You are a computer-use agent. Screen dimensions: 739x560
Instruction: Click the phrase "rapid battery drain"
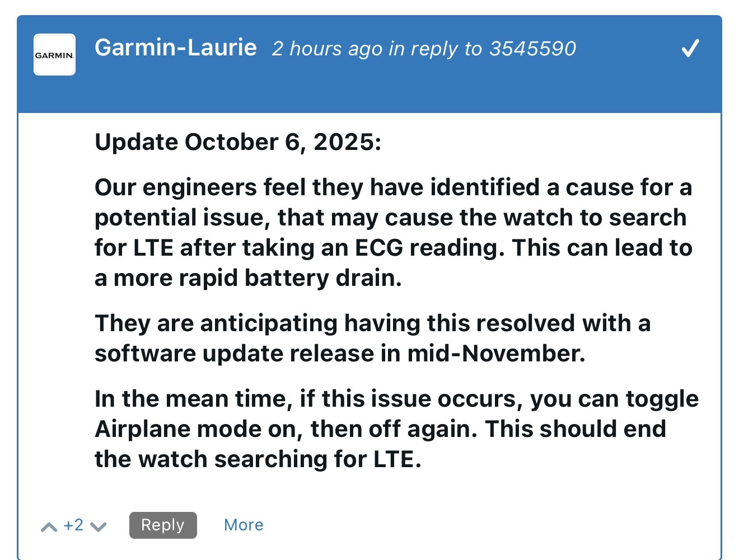coord(289,278)
